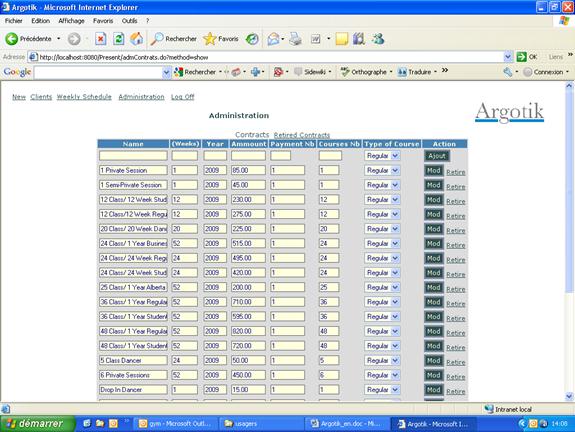The image size is (575, 432).
Task: Click the Rechercher magnifier toolbar icon
Action: 157,39
